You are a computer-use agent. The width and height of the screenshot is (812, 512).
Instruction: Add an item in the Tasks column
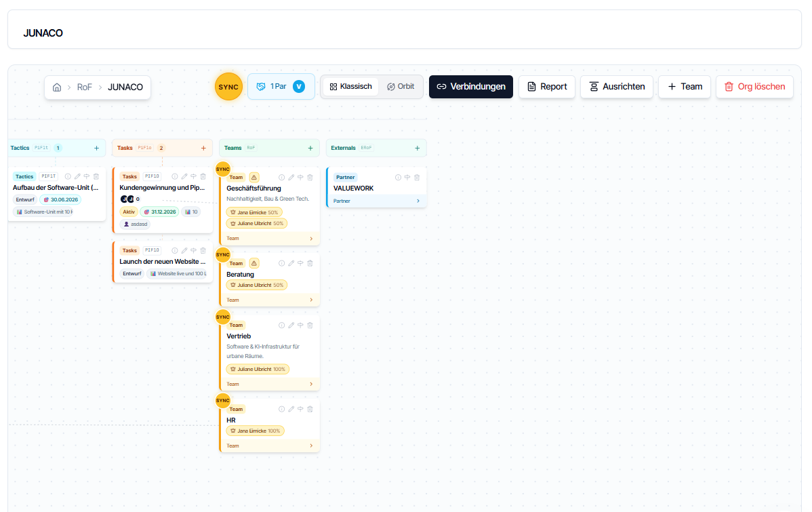[x=203, y=149]
